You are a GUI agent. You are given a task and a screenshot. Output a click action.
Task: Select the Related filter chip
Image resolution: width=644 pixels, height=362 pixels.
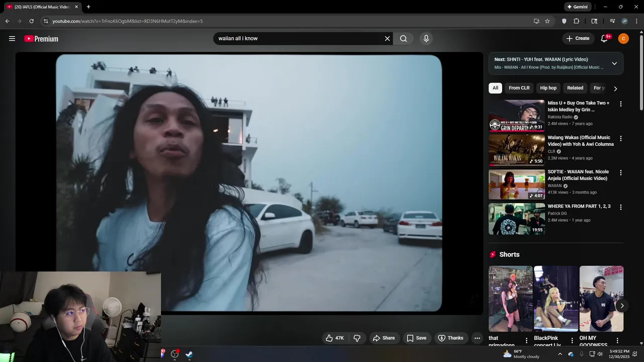pyautogui.click(x=575, y=88)
